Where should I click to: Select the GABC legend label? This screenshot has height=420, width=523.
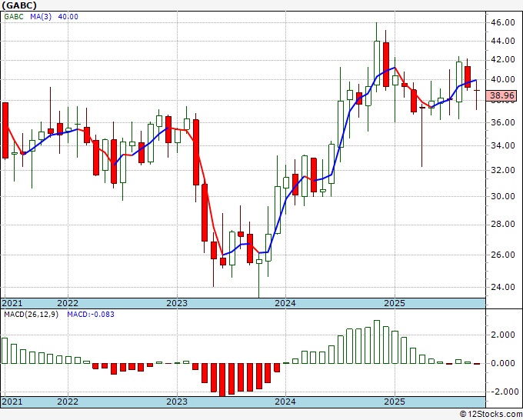tap(15, 16)
